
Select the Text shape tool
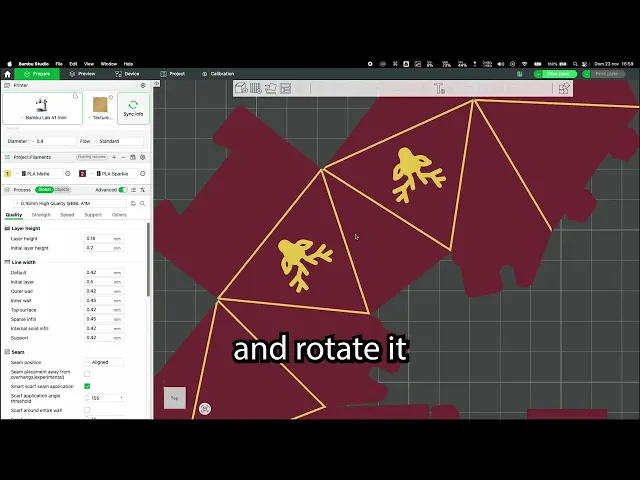click(439, 88)
